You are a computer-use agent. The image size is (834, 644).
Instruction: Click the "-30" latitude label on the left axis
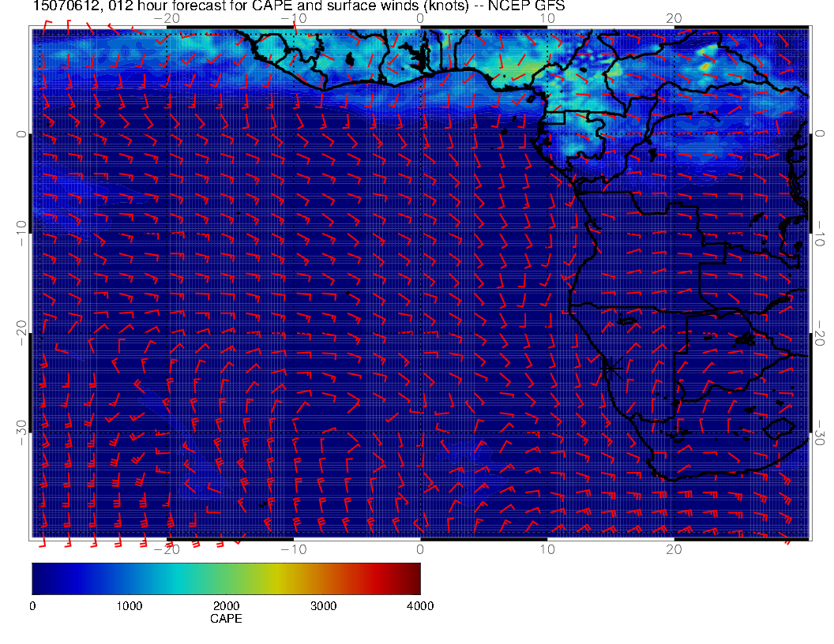point(21,432)
